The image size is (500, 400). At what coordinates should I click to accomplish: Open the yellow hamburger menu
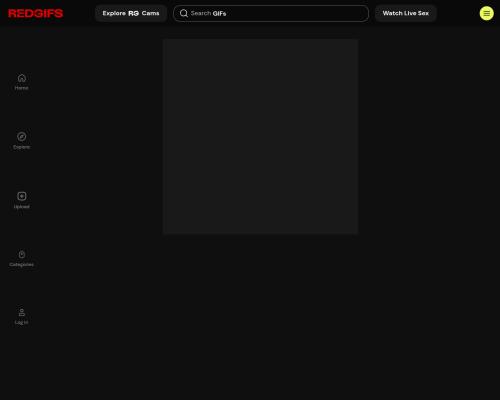(x=487, y=13)
